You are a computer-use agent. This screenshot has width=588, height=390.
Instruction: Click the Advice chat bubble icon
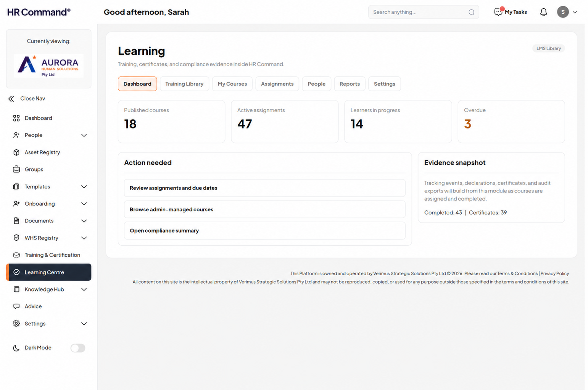coord(16,306)
